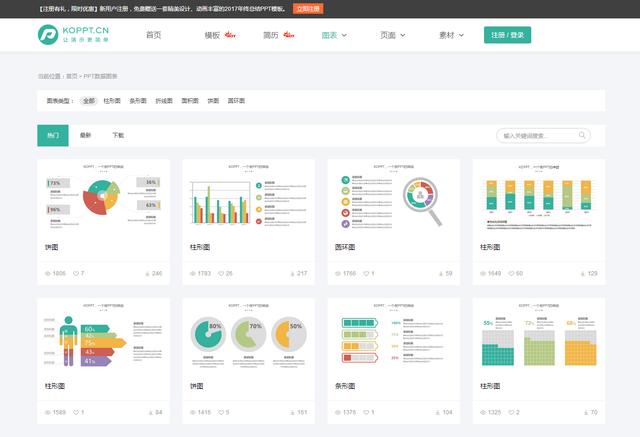Click the eye views icon on the clustered bar card

pos(193,273)
